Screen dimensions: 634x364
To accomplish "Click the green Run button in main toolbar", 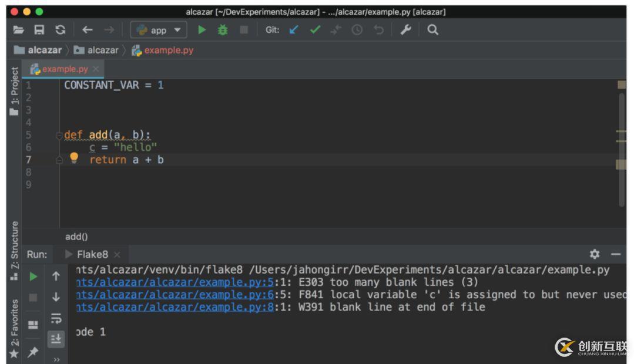I will coord(202,30).
